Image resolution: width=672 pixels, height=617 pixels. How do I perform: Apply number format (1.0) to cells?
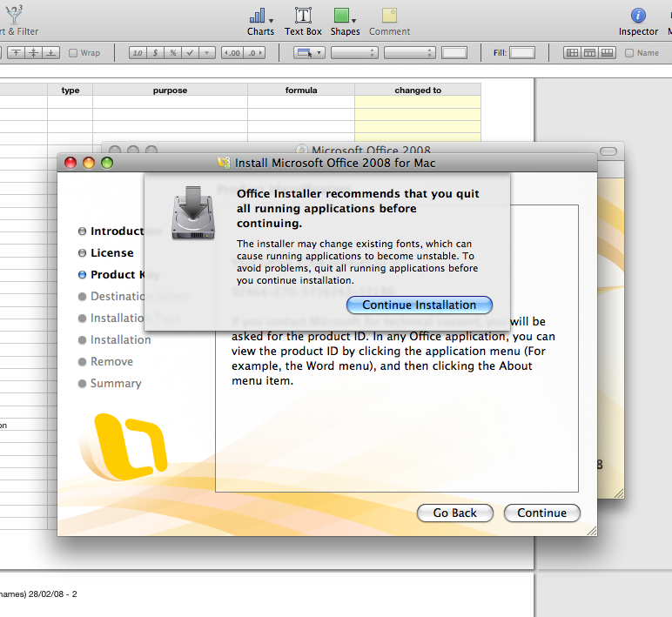click(x=138, y=53)
